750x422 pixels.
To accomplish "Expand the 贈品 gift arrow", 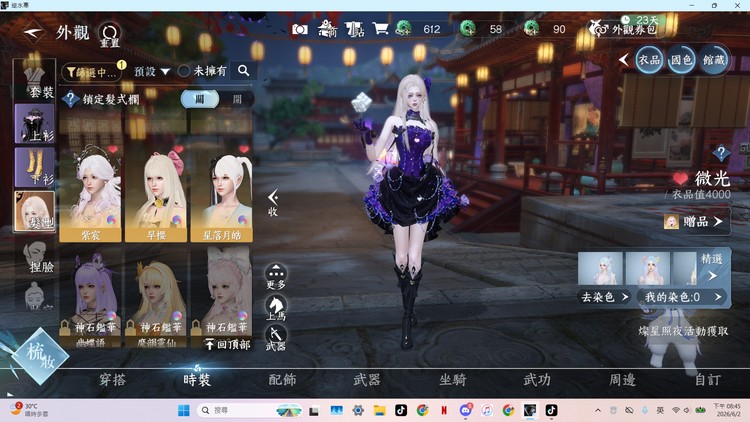I will [x=718, y=222].
